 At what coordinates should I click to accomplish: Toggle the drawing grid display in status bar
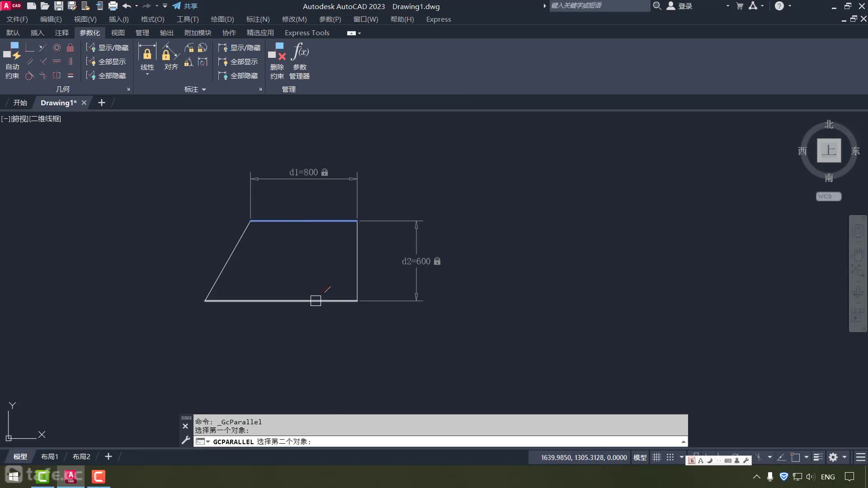[x=657, y=457]
